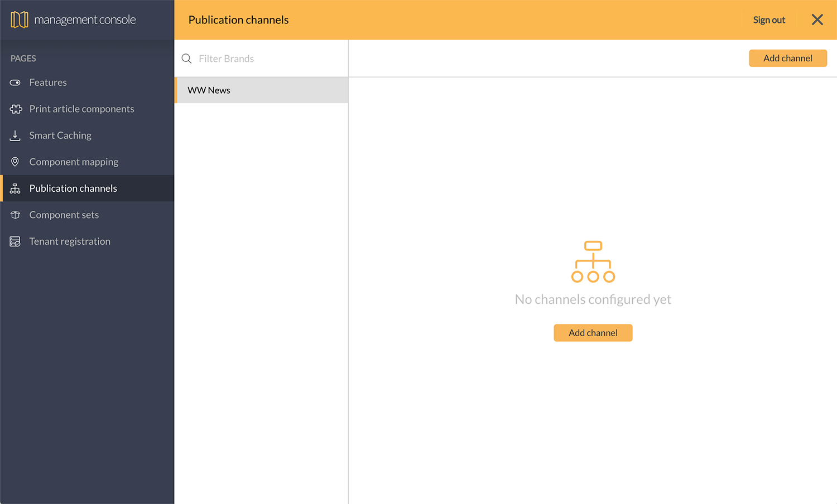Click the management console map logo icon

tap(20, 20)
